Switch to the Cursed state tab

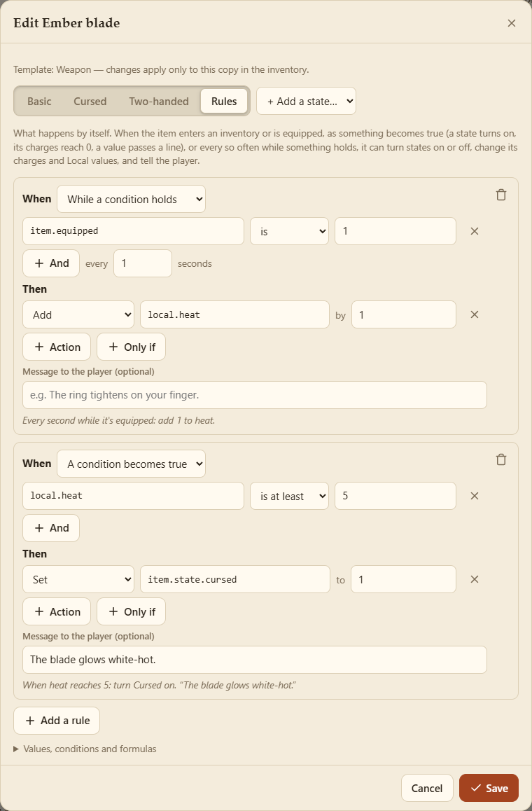pyautogui.click(x=90, y=102)
